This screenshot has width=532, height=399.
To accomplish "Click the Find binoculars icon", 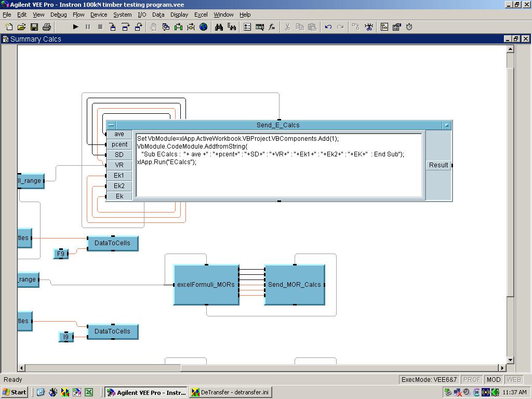I will point(219,27).
